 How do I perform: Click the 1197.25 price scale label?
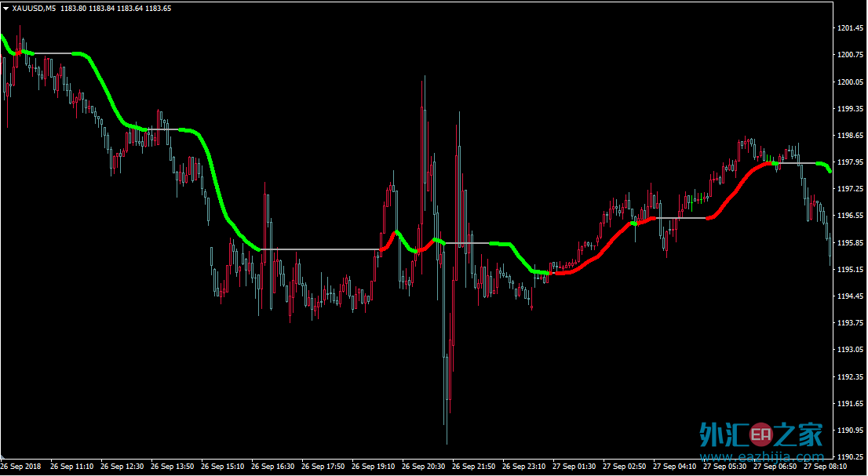click(852, 189)
